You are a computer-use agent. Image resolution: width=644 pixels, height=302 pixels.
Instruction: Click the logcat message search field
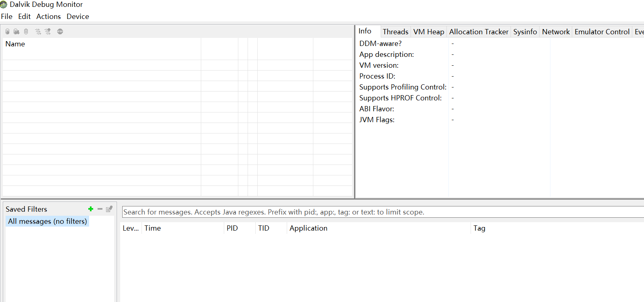(383, 212)
